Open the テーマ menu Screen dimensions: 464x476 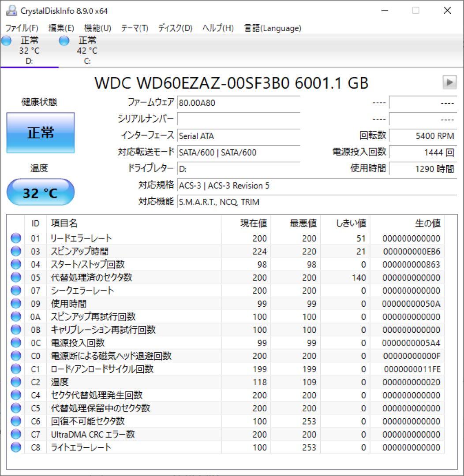pyautogui.click(x=134, y=28)
